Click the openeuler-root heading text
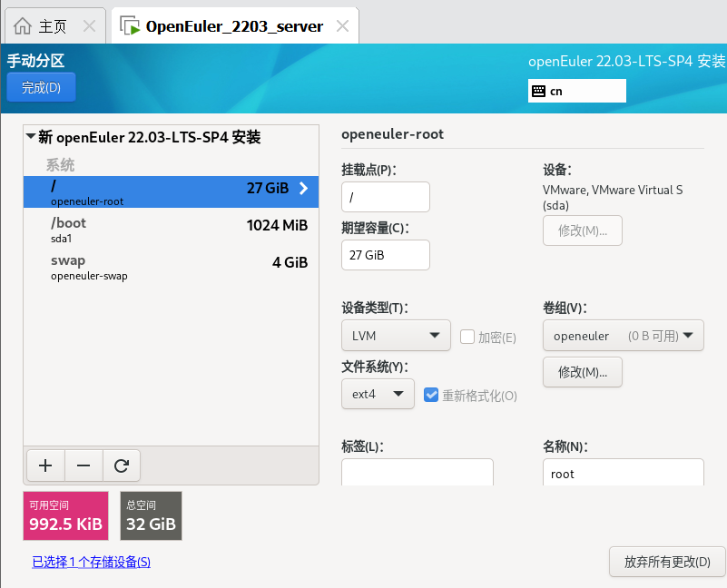727x588 pixels. pos(392,134)
